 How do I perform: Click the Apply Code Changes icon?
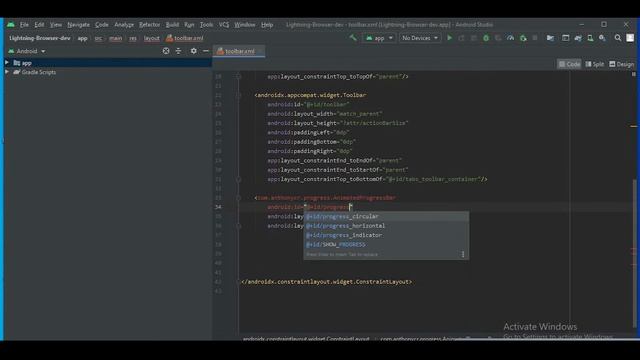(473, 38)
